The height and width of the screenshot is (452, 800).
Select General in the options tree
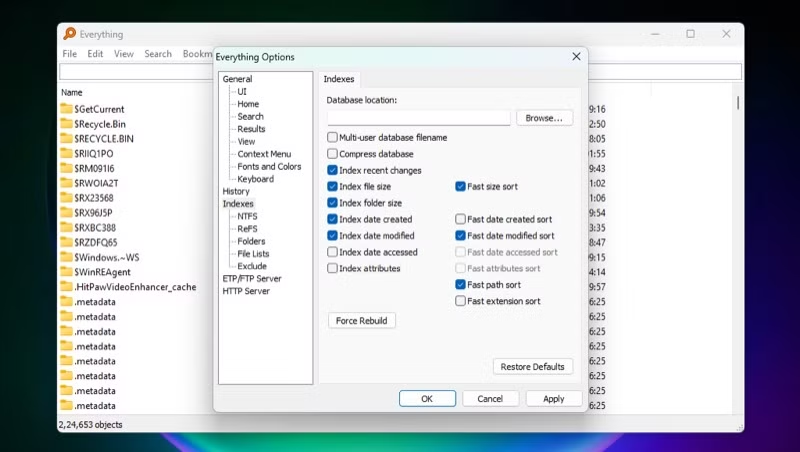point(237,79)
